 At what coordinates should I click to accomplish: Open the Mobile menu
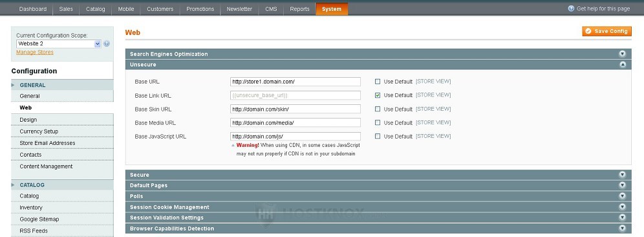pyautogui.click(x=126, y=9)
